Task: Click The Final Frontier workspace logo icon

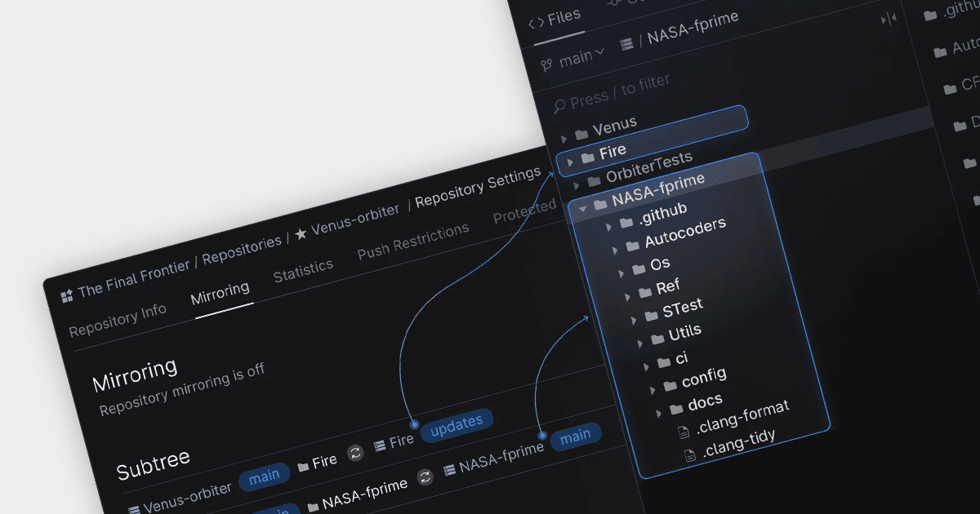Action: click(x=67, y=295)
